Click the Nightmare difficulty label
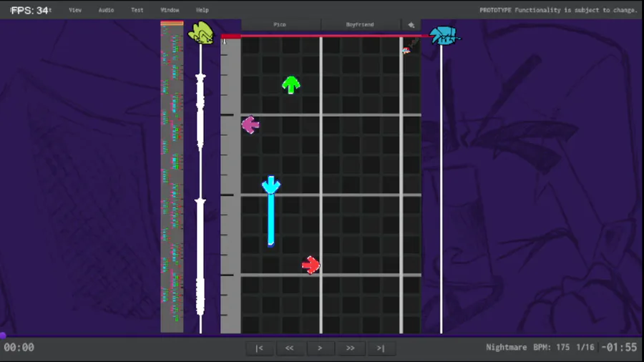The height and width of the screenshot is (362, 644). [x=507, y=347]
